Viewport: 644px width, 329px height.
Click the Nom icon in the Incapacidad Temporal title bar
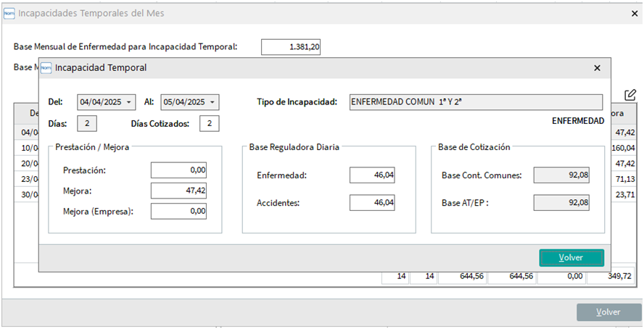point(46,67)
